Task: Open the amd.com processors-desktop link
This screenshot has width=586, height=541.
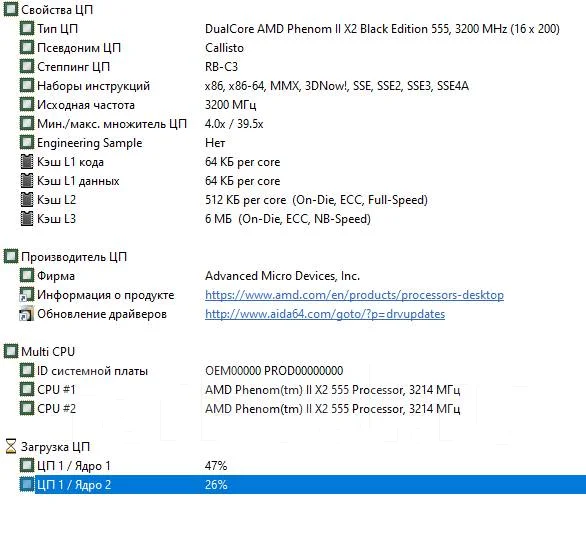Action: (x=354, y=295)
